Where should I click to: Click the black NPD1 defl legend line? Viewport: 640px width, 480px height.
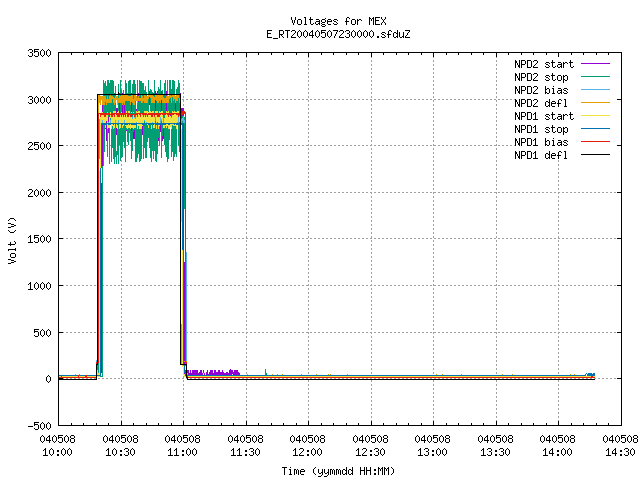(x=595, y=155)
